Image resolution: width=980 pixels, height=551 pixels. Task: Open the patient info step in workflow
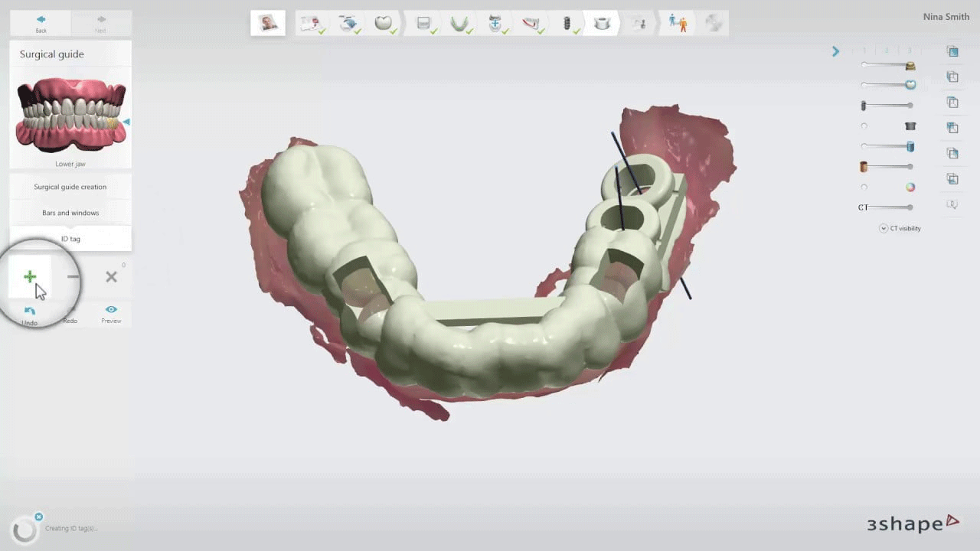268,22
